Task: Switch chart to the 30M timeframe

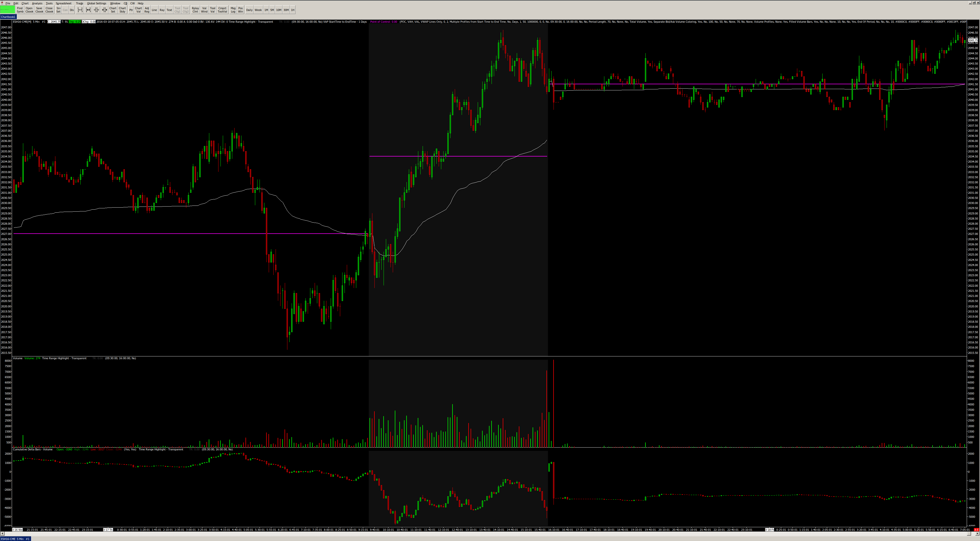Action: point(286,10)
